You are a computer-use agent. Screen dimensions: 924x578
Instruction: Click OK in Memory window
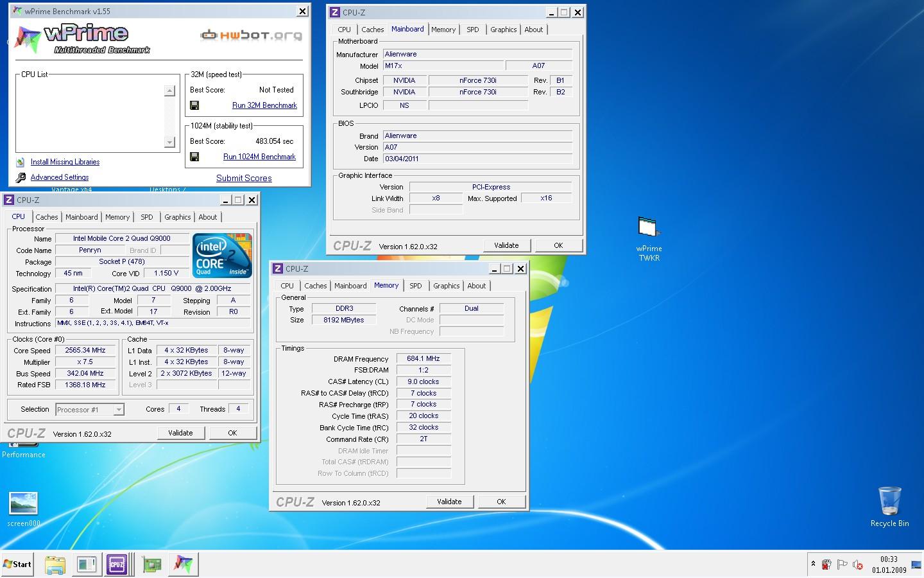[x=501, y=502]
